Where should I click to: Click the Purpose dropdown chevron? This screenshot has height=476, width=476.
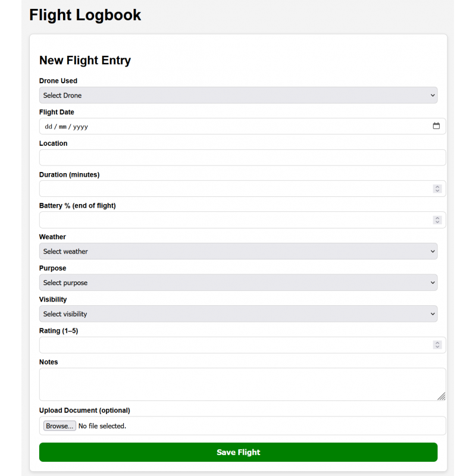433,283
